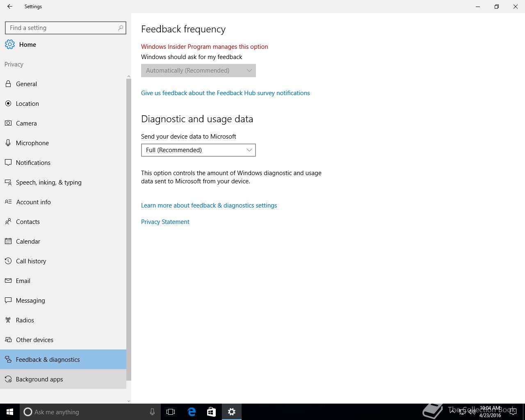
Task: Click the Feedback & diagnostics icon
Action: (8, 359)
